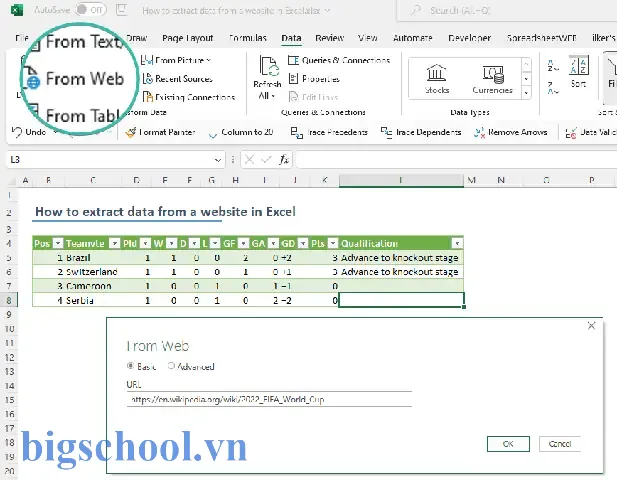This screenshot has height=480, width=617.
Task: Click the Undo button
Action: 29,132
